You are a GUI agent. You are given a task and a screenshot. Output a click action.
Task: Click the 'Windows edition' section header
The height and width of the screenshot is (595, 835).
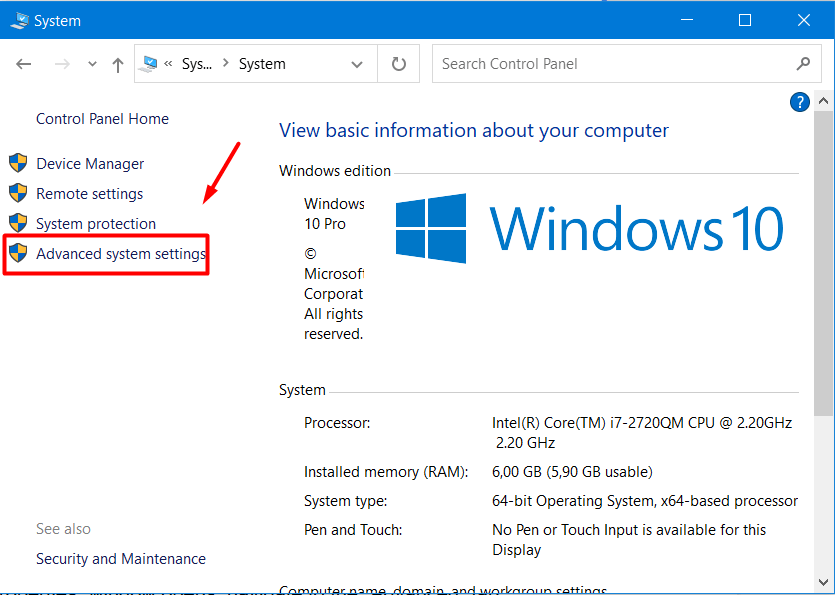[x=335, y=171]
